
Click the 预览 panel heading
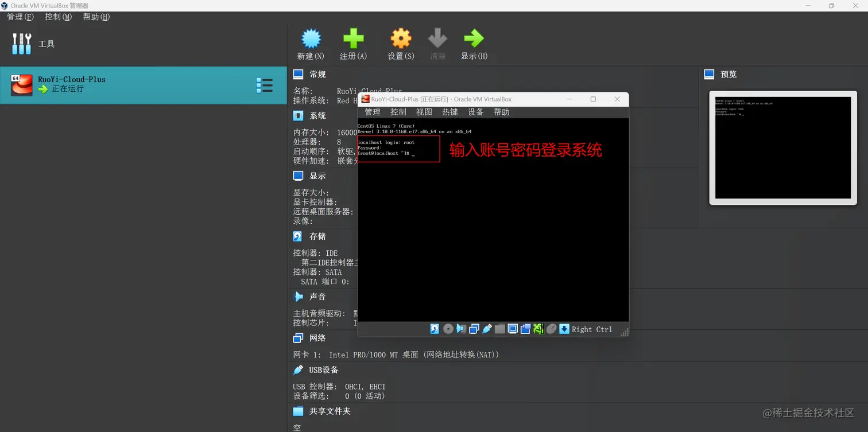point(728,74)
